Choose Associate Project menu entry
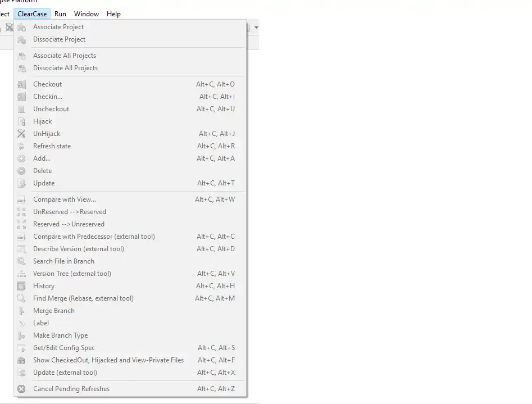Viewport: 532px width, 404px height. point(130,27)
